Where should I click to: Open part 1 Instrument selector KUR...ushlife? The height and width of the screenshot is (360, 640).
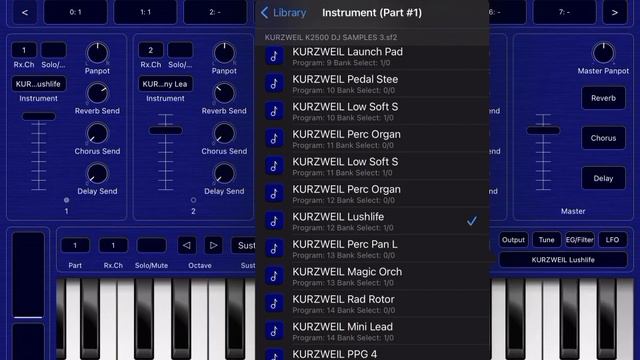click(38, 84)
